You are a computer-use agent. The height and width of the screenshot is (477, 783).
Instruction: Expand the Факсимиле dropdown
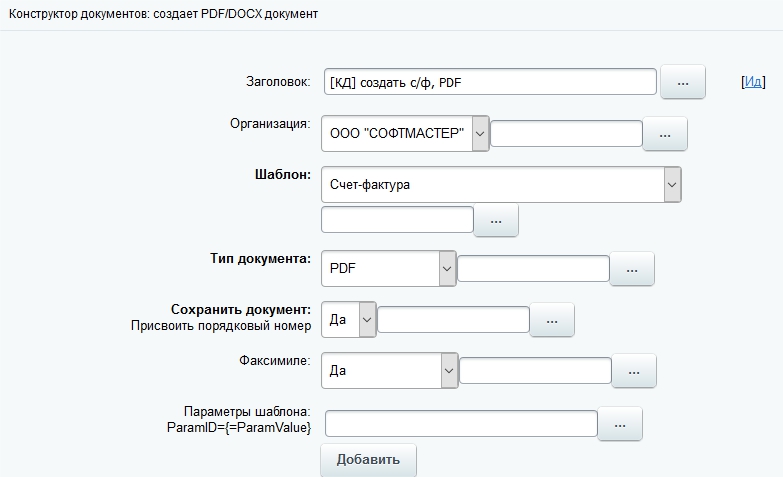[389, 371]
